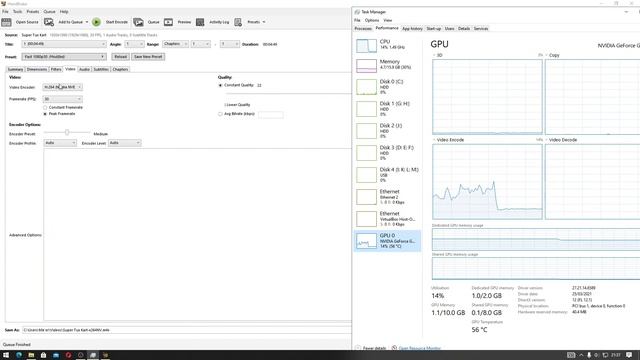This screenshot has width=640, height=360.
Task: Click the Preview screen icon
Action: click(169, 22)
